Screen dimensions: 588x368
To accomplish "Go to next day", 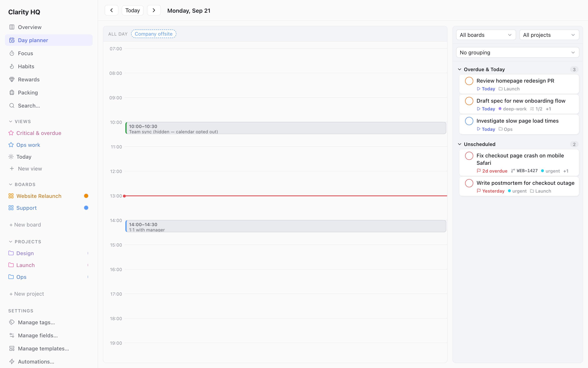I will point(154,10).
